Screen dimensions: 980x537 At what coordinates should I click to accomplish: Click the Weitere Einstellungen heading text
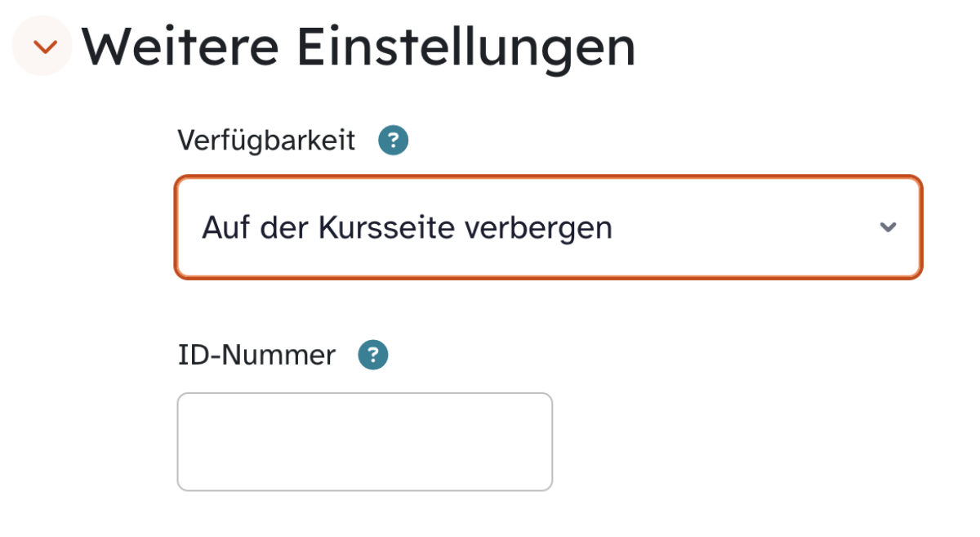click(358, 47)
